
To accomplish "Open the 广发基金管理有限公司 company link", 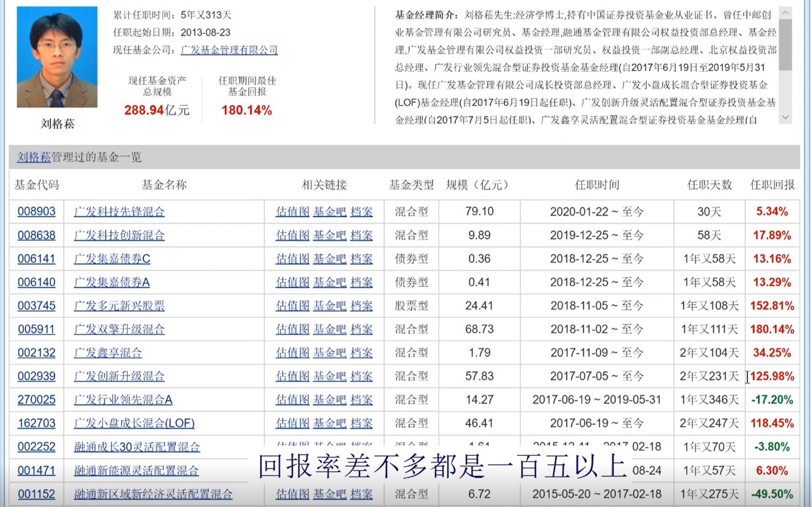I will pyautogui.click(x=229, y=50).
